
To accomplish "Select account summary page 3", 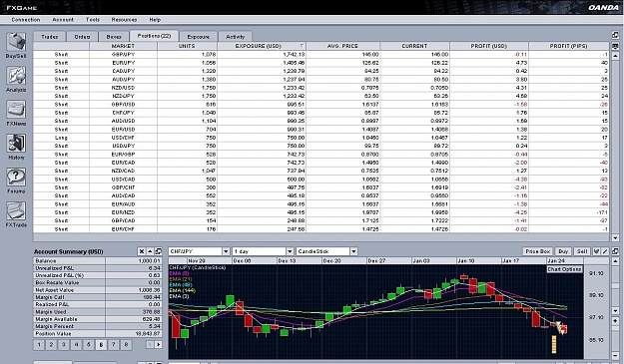I will point(64,344).
